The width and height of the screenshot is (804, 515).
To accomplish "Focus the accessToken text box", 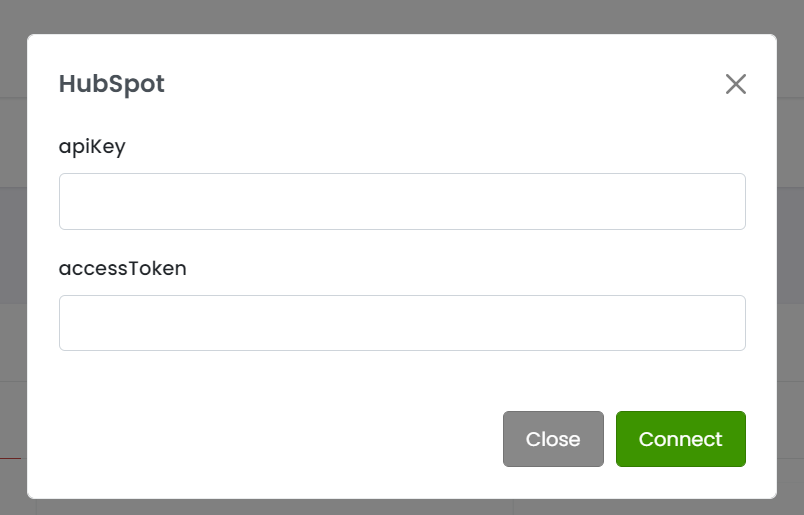I will (x=402, y=323).
